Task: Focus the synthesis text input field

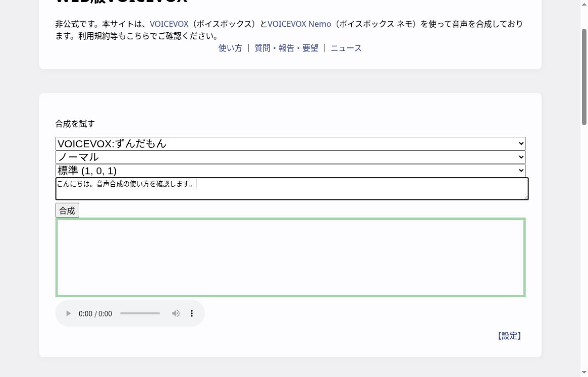Action: pos(292,189)
